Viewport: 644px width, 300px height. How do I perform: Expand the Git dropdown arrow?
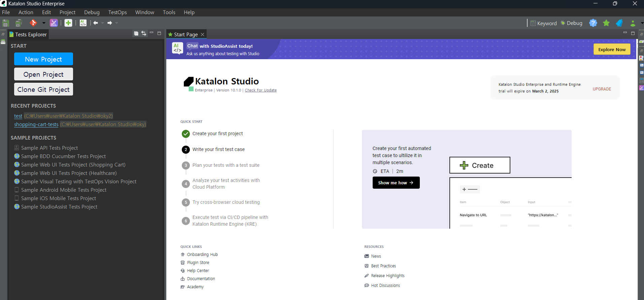click(x=44, y=23)
